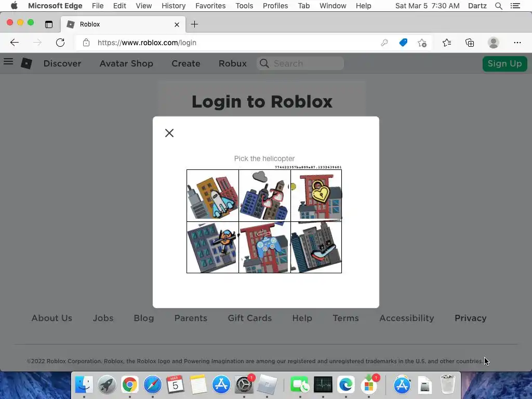Open the Collections icon in Edge toolbar
532x399 pixels.
click(x=470, y=43)
